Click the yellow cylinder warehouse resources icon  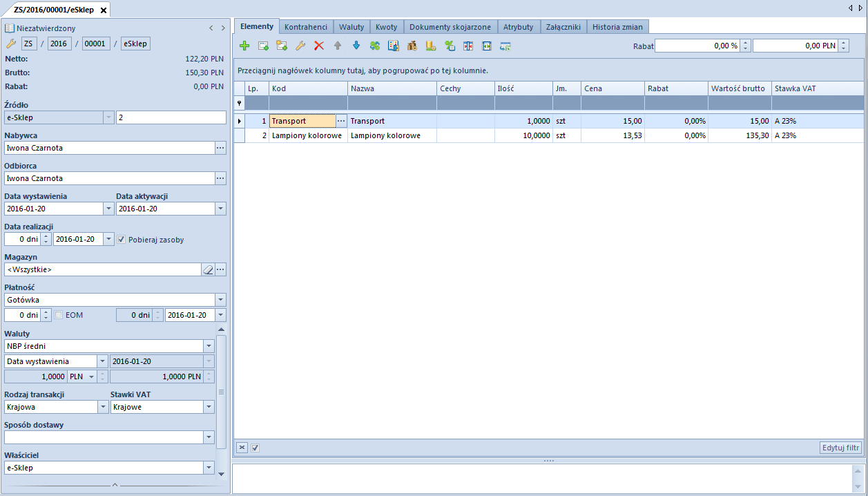[431, 46]
